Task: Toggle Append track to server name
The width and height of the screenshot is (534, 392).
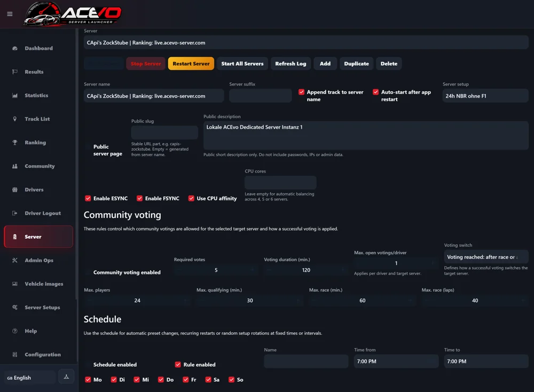Action: (x=301, y=92)
